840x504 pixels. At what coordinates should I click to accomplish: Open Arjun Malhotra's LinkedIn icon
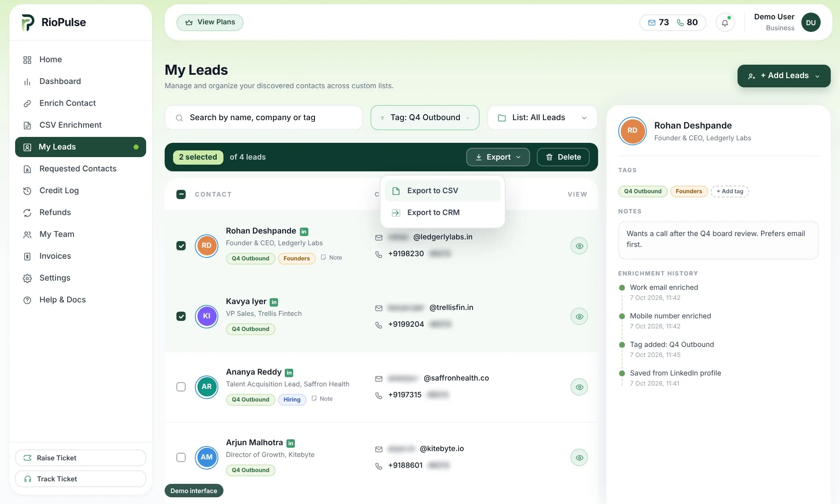pyautogui.click(x=291, y=443)
